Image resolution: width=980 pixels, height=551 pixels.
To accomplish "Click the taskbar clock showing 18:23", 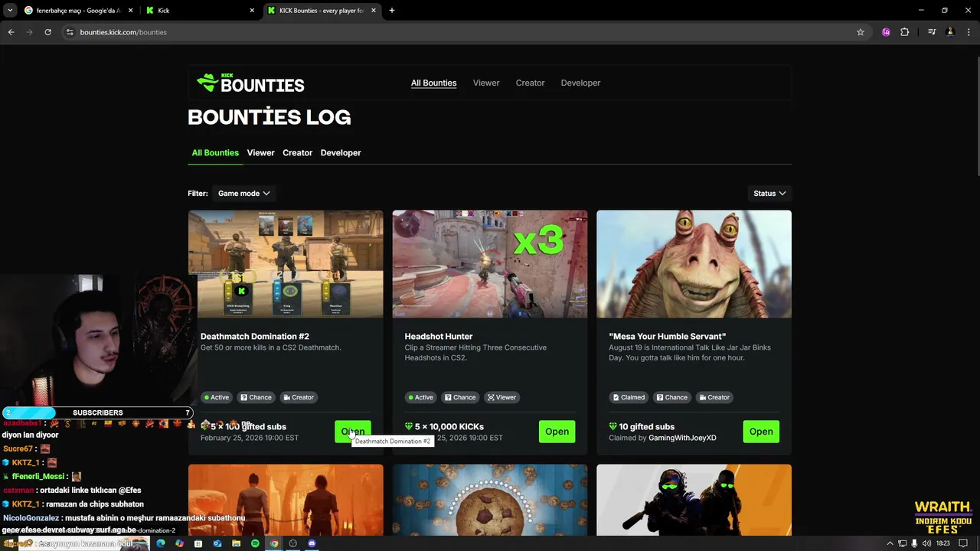I will tap(942, 543).
